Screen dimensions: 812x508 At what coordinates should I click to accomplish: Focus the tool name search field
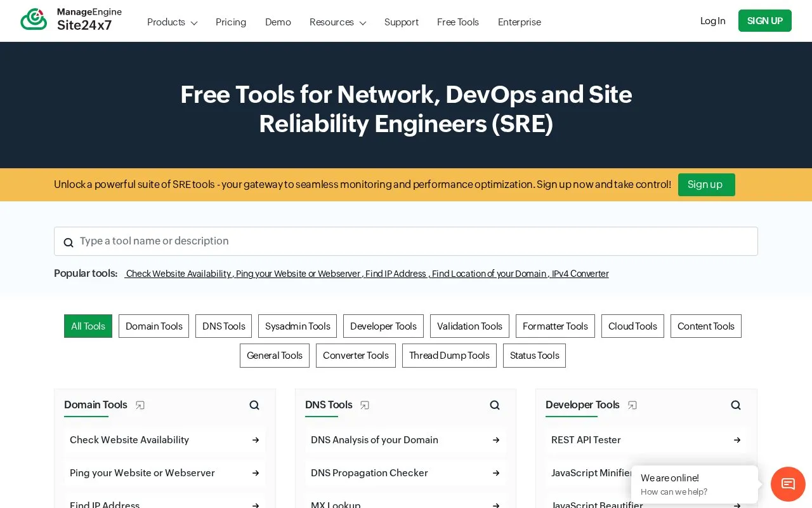(x=406, y=241)
